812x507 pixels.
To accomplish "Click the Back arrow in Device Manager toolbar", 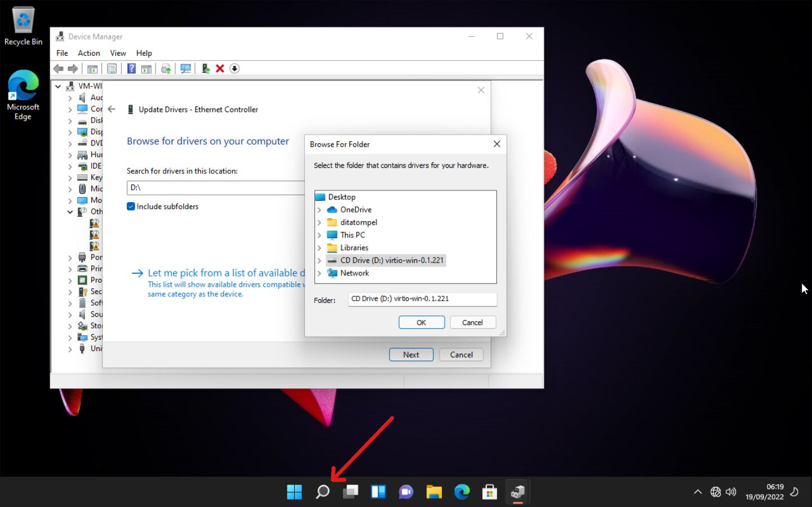I will click(x=58, y=69).
